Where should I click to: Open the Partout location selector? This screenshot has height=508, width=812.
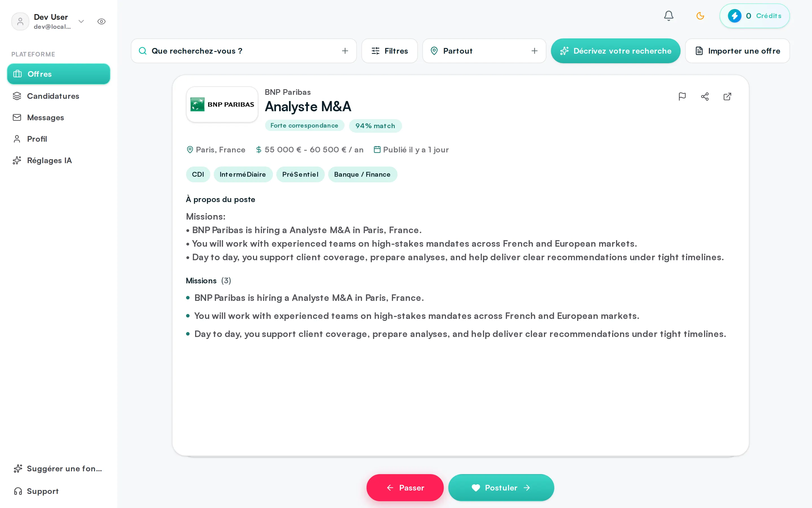point(484,51)
